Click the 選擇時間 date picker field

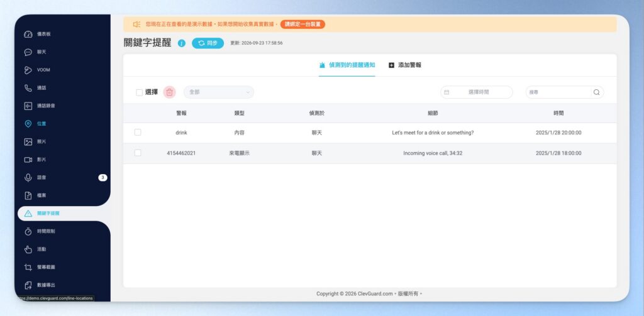coord(477,92)
